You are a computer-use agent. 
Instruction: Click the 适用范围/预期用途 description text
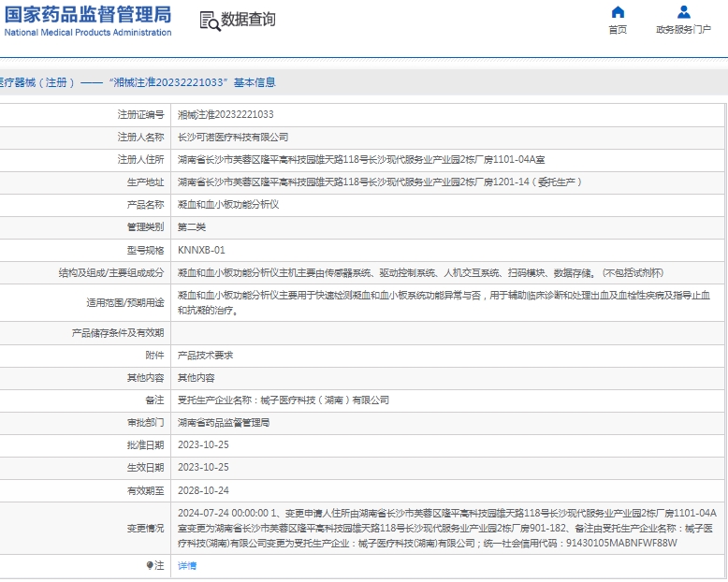(x=444, y=302)
